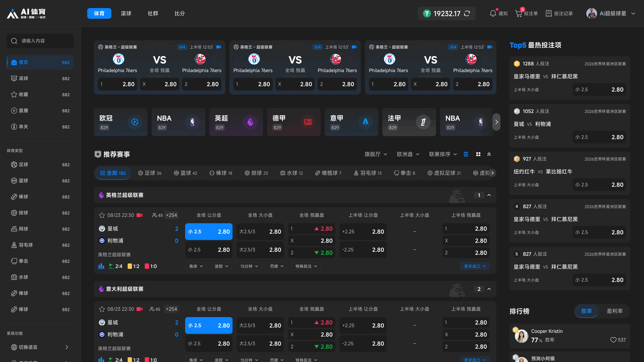Toggle the +2.25 handicap bet in 英格兰超级联赛 match
This screenshot has width=644, height=362.
(363, 232)
